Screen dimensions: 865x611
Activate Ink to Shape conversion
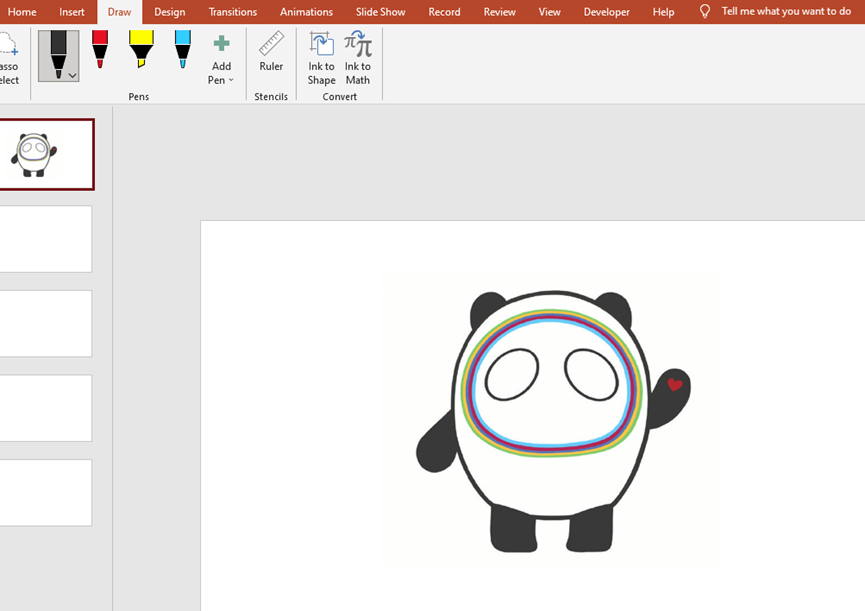[x=322, y=58]
